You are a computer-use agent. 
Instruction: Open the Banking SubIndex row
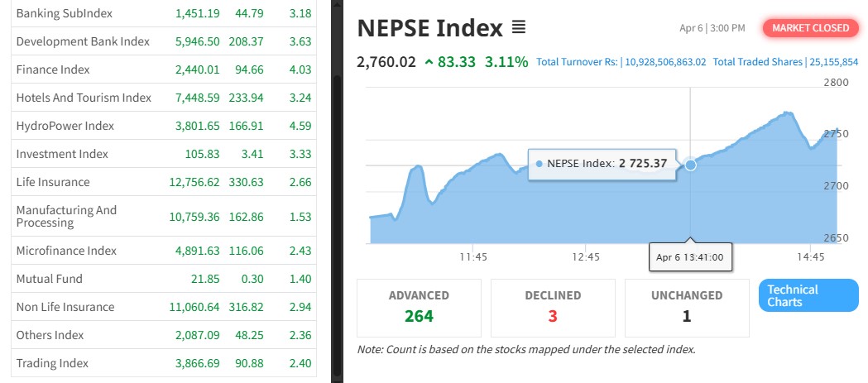[x=65, y=14]
